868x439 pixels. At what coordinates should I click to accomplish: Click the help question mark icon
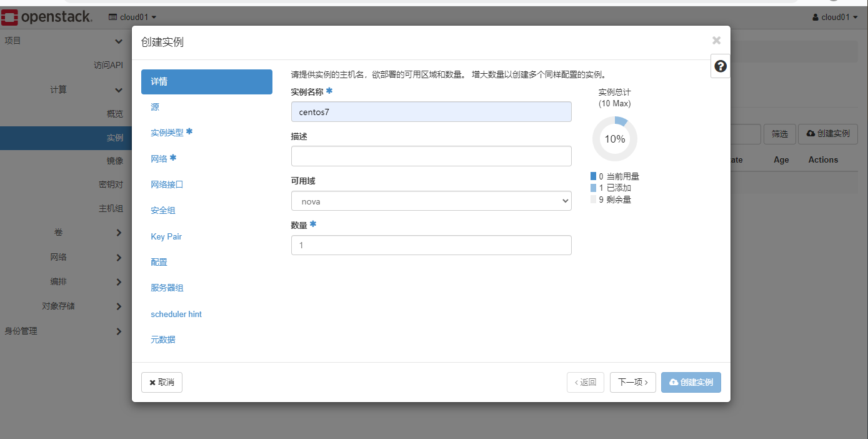pyautogui.click(x=721, y=66)
